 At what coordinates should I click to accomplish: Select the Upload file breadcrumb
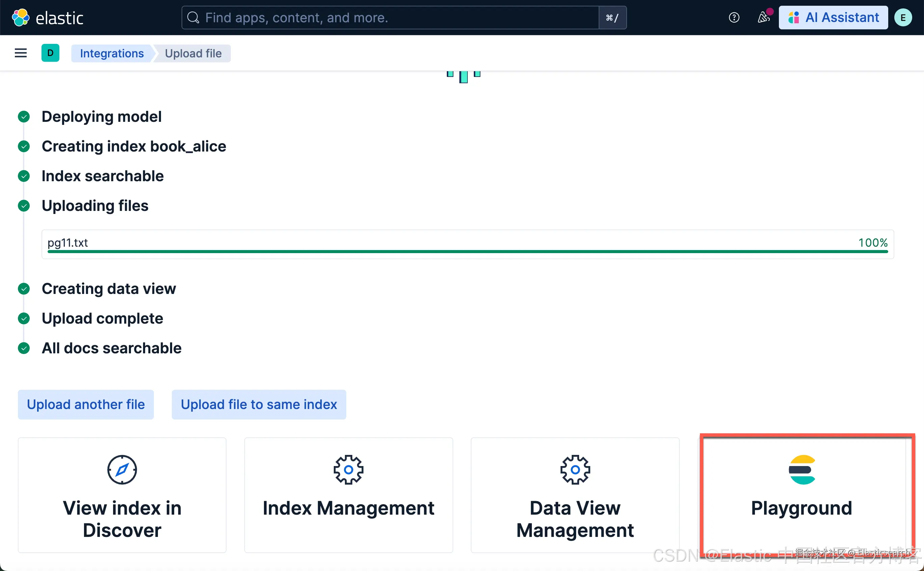[x=193, y=53]
